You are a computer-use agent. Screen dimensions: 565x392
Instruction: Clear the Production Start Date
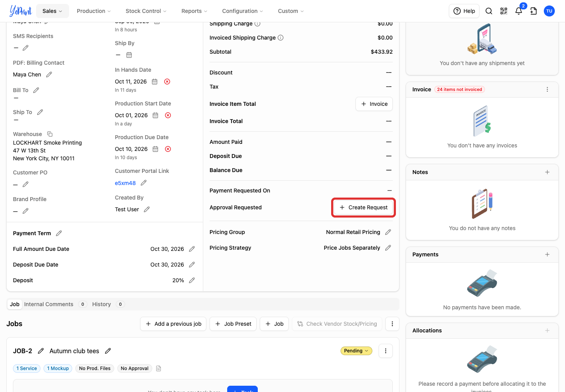pos(168,115)
